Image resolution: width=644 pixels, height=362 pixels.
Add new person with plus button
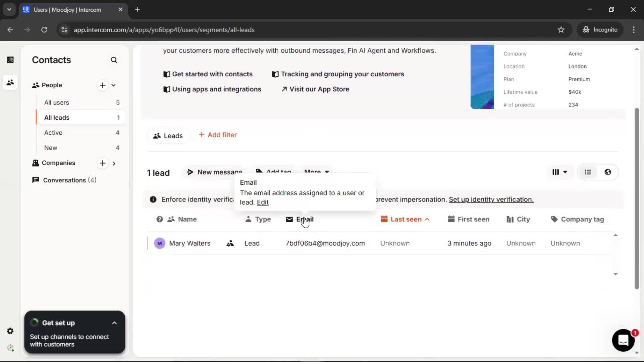[x=103, y=85]
